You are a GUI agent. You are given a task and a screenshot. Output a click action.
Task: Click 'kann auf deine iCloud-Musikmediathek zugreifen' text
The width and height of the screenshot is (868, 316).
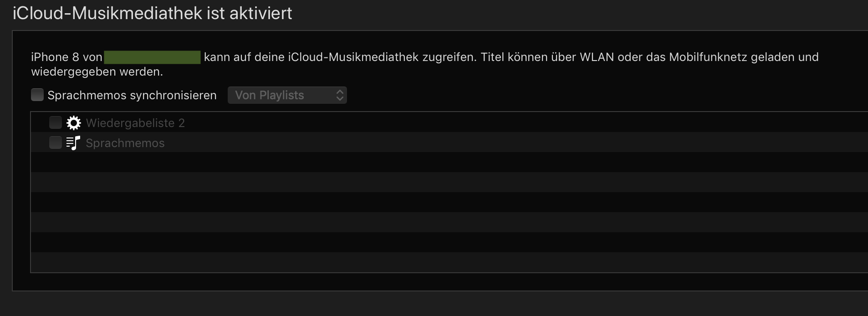pos(339,57)
